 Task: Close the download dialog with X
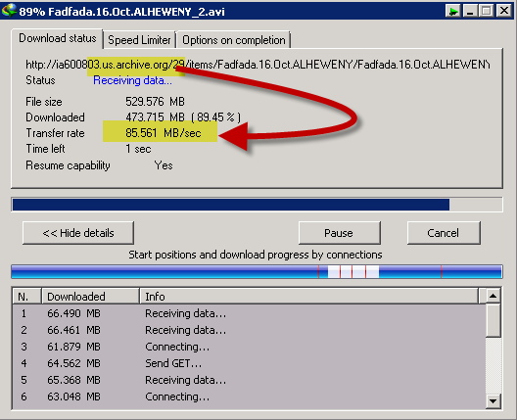[x=504, y=11]
